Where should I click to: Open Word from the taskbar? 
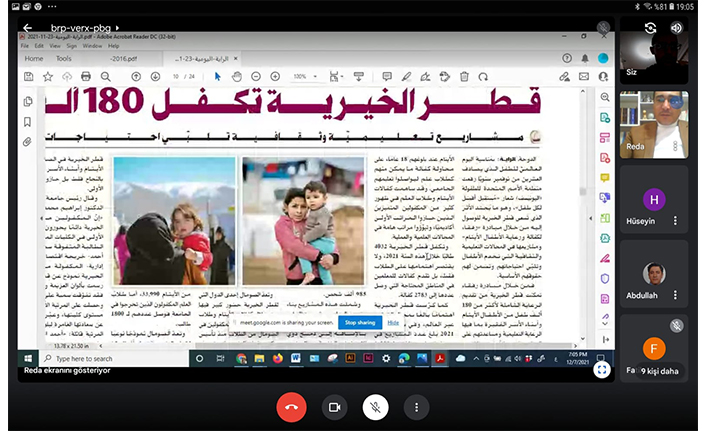coord(295,358)
